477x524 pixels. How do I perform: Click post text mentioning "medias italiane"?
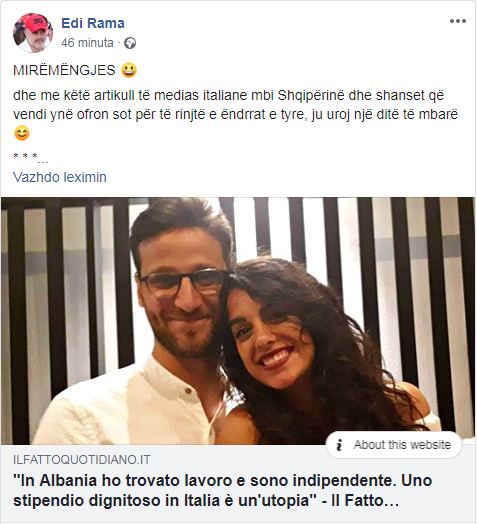coord(235,105)
